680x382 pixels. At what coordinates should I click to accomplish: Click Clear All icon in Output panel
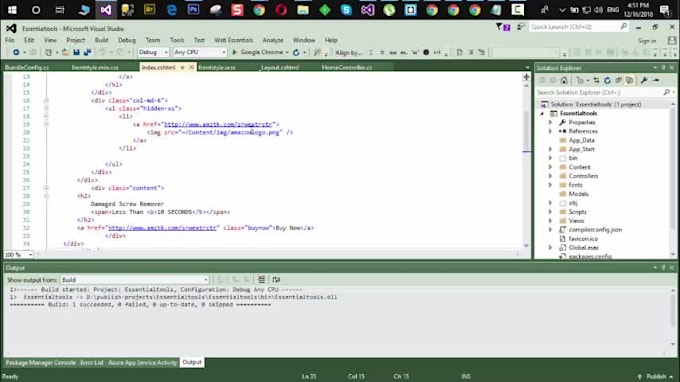262,280
